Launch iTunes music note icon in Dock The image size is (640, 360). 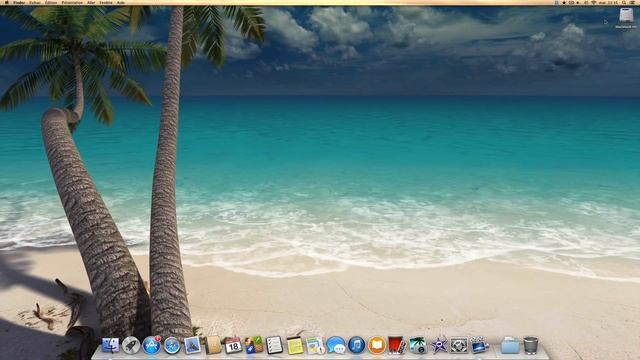point(356,345)
